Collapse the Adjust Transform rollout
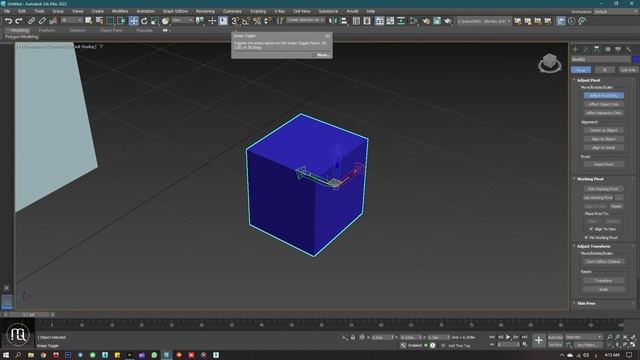The height and width of the screenshot is (360, 640). pyautogui.click(x=593, y=247)
